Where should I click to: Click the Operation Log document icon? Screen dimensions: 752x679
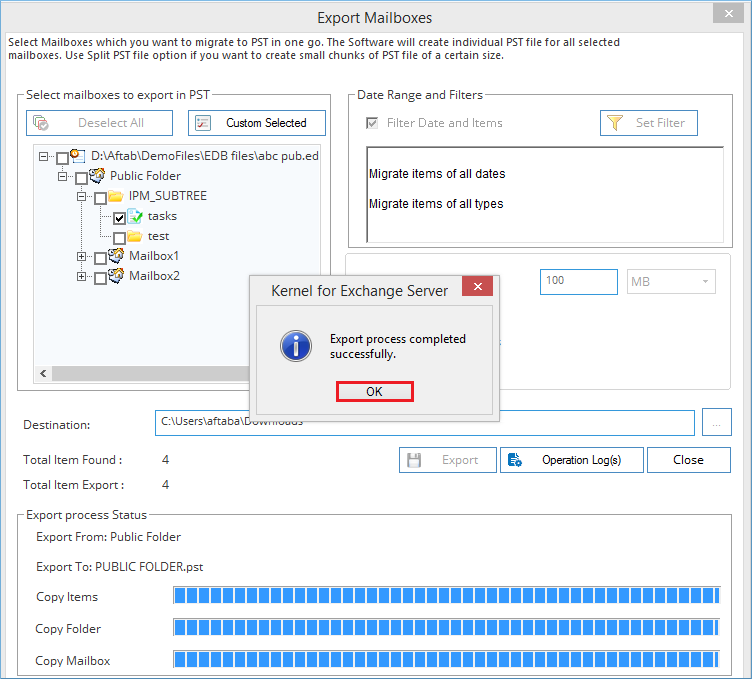(515, 460)
